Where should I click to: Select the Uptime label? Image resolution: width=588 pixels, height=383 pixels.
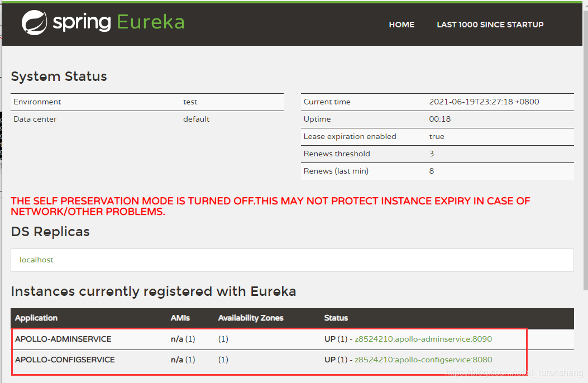(x=317, y=119)
